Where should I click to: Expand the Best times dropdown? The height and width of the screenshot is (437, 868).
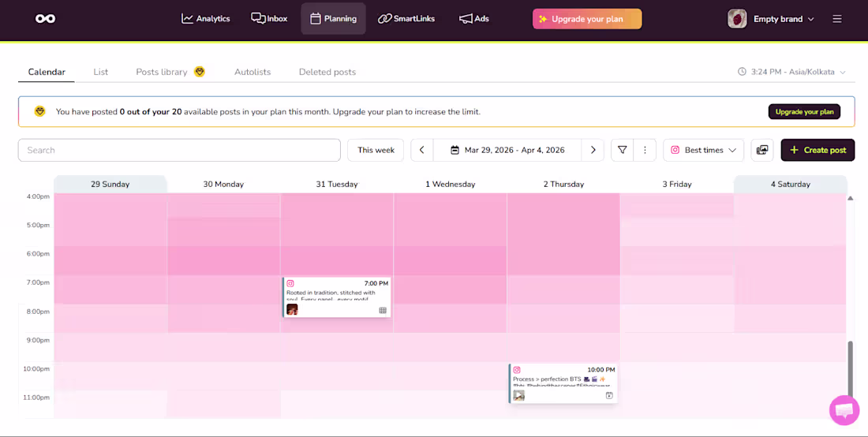click(704, 150)
